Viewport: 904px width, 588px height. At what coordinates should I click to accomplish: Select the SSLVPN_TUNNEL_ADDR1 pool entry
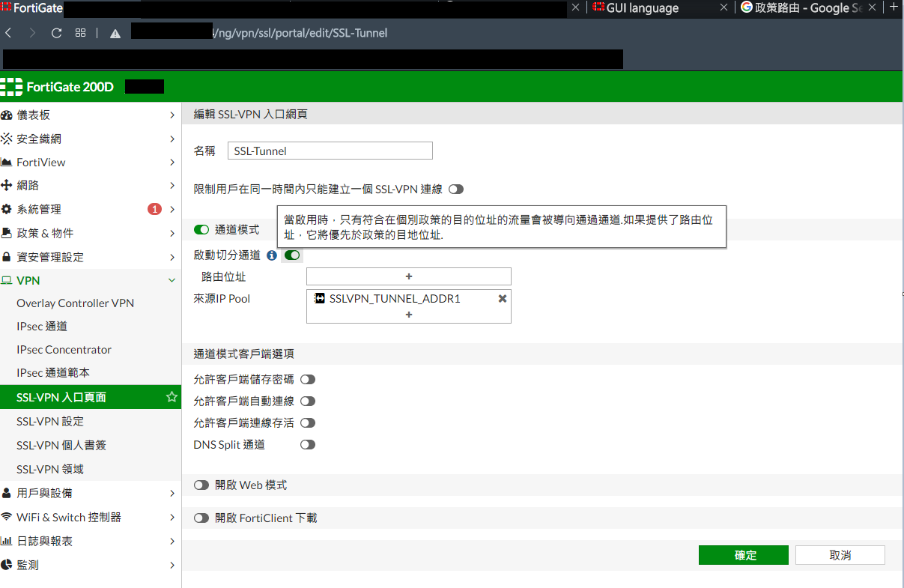point(395,298)
